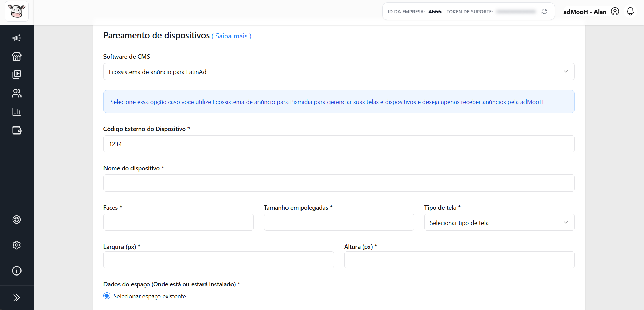Open the Tipo de tela dropdown
The height and width of the screenshot is (310, 644).
coord(499,223)
